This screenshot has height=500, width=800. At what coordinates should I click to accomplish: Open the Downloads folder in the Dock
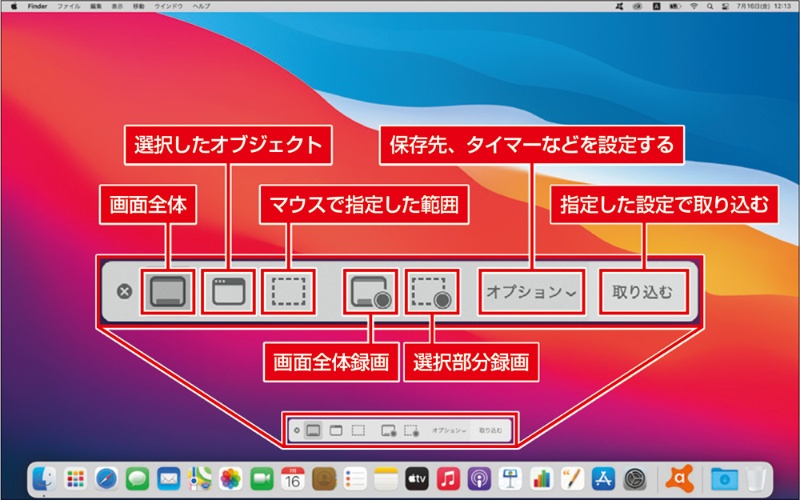tap(725, 479)
